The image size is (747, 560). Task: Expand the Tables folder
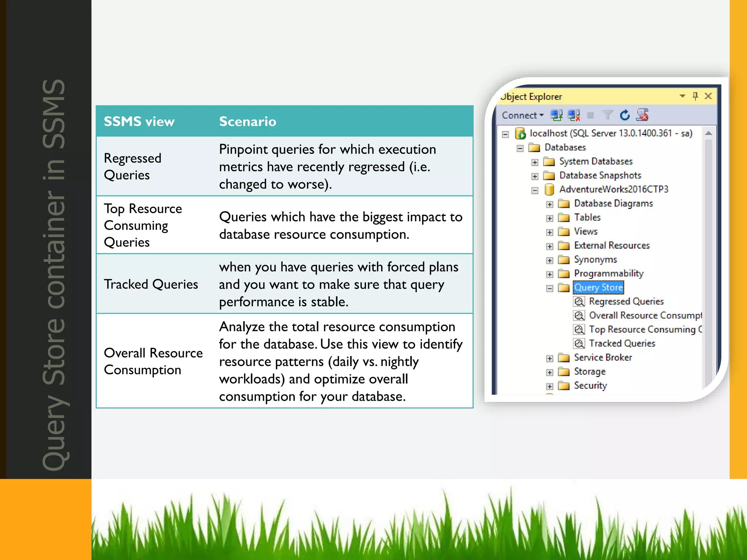pyautogui.click(x=550, y=218)
